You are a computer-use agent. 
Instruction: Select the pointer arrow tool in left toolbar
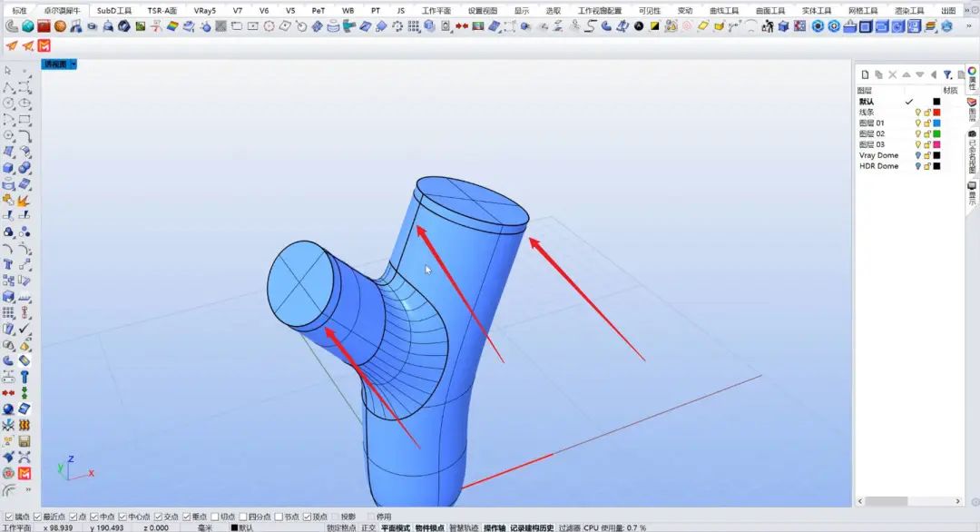tap(9, 71)
